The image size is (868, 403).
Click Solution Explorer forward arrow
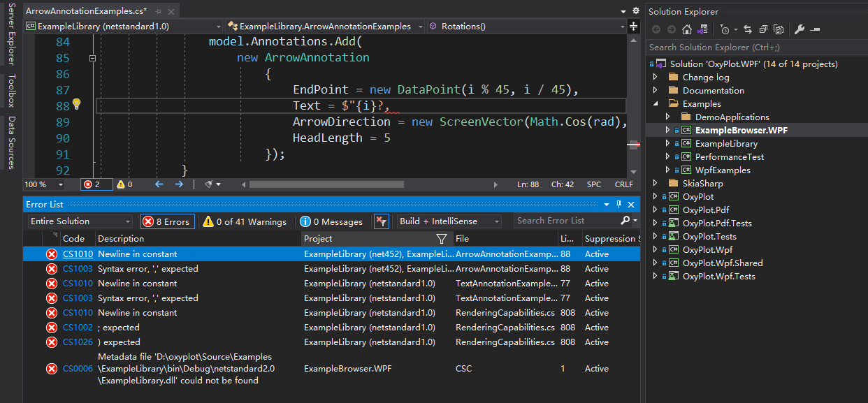pos(672,29)
